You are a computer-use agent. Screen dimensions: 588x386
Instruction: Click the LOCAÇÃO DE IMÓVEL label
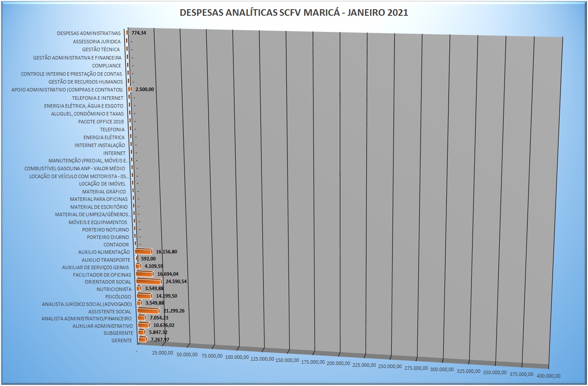point(103,184)
